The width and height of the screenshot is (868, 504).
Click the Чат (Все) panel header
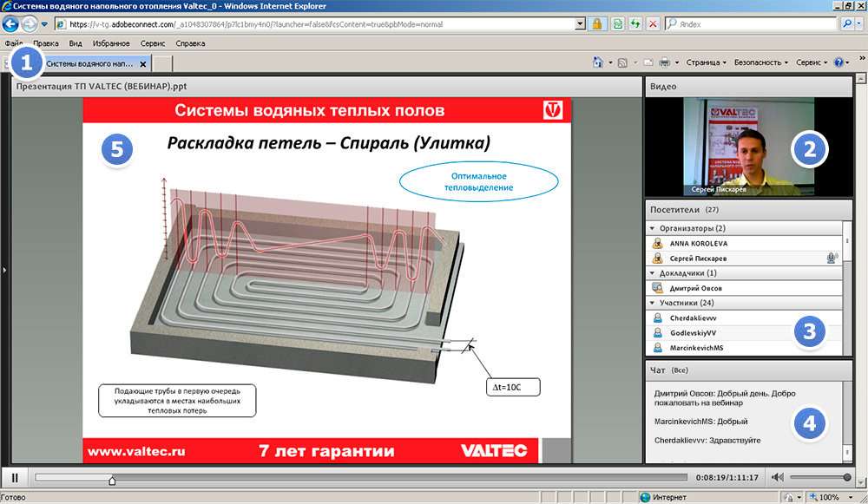click(748, 370)
